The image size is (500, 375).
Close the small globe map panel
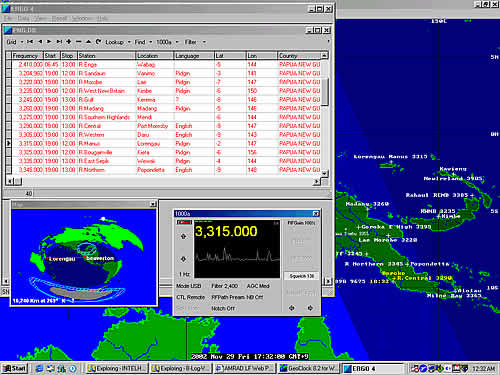153,204
